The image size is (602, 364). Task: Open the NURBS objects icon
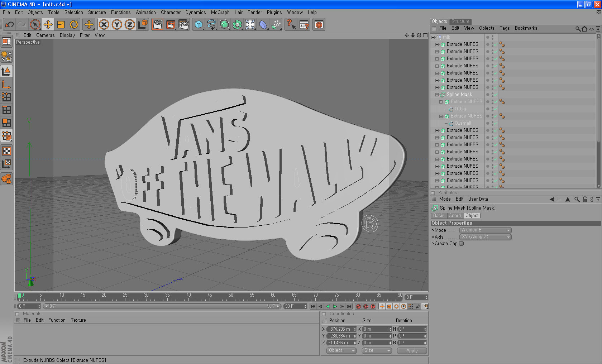pyautogui.click(x=224, y=25)
